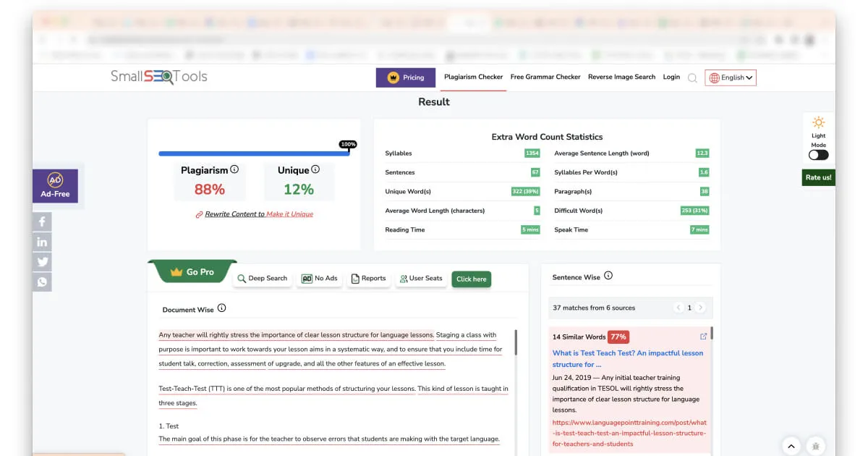Image resolution: width=868 pixels, height=456 pixels.
Task: Click the previous sources page chevron
Action: (x=678, y=308)
